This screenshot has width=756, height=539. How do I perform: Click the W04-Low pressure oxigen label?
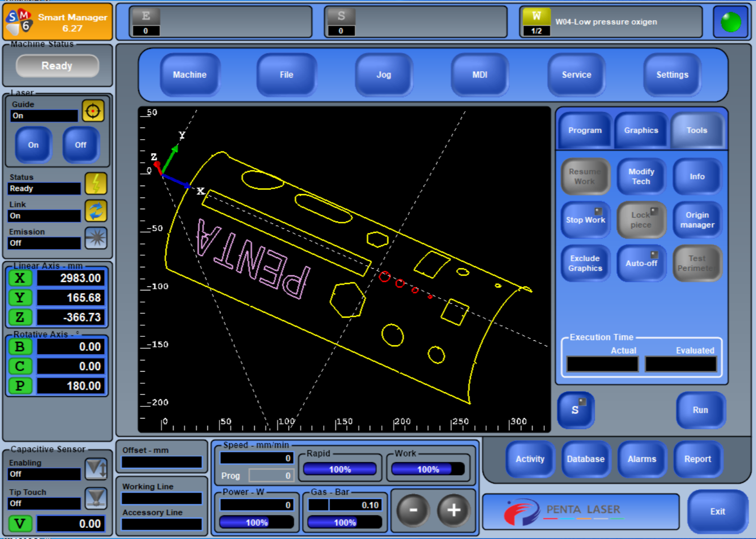coord(606,22)
